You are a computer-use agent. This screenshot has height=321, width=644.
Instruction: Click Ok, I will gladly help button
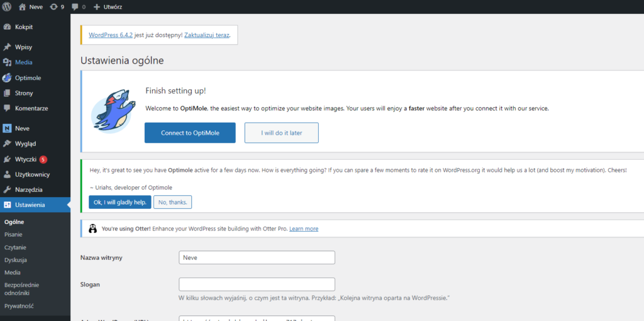point(119,202)
